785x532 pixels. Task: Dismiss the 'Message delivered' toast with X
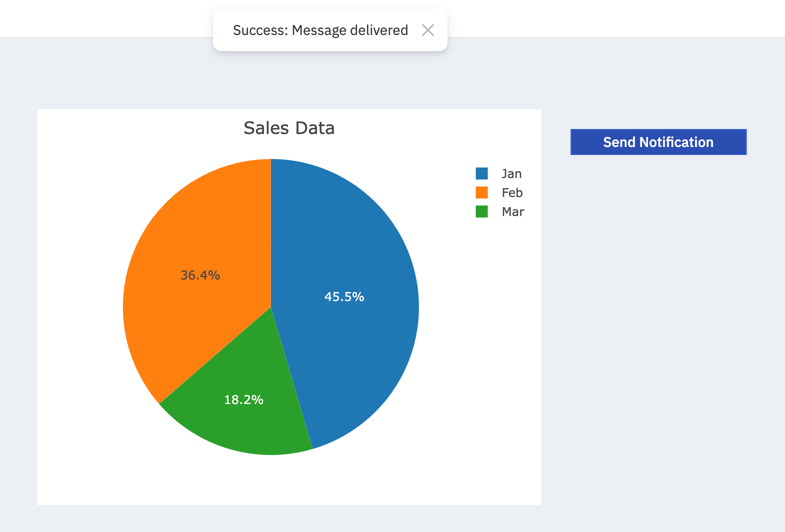427,30
